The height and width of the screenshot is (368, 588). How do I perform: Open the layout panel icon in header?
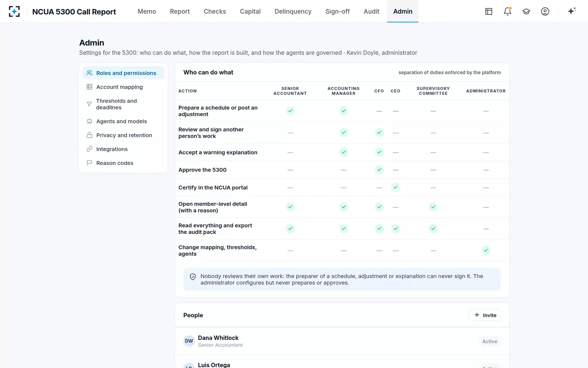pyautogui.click(x=489, y=11)
